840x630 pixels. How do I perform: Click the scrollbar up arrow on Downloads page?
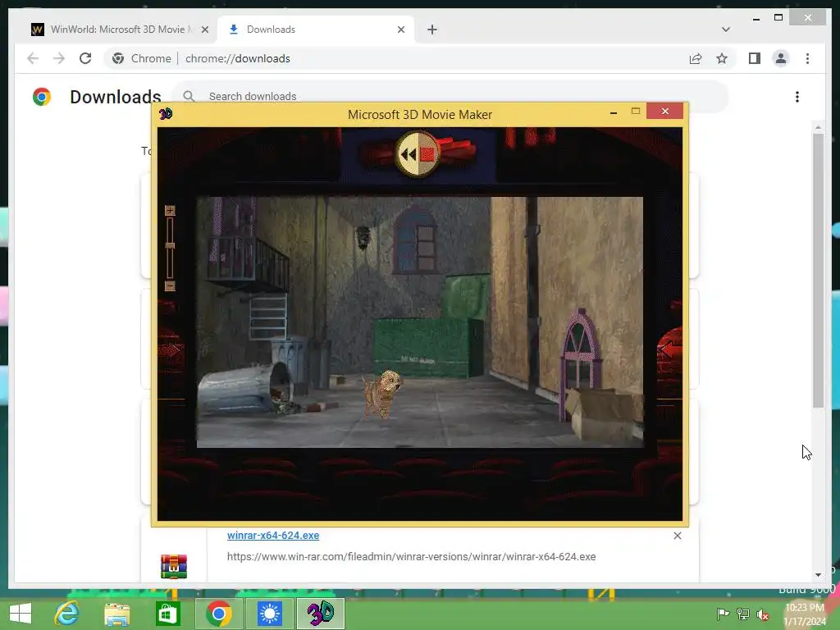point(818,127)
